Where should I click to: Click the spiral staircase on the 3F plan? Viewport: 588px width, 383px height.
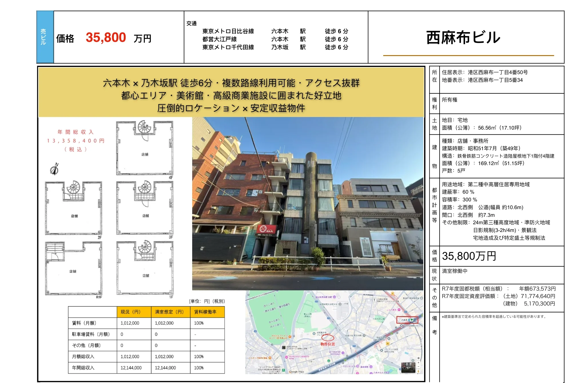pyautogui.click(x=144, y=187)
